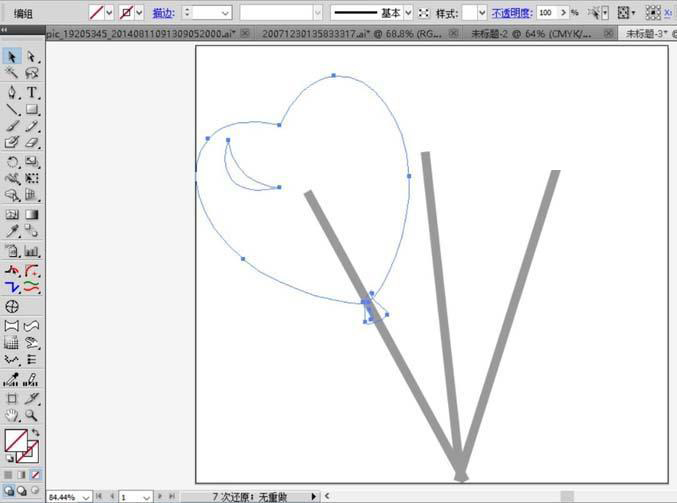Swap fill and stroke colors

pyautogui.click(x=35, y=433)
